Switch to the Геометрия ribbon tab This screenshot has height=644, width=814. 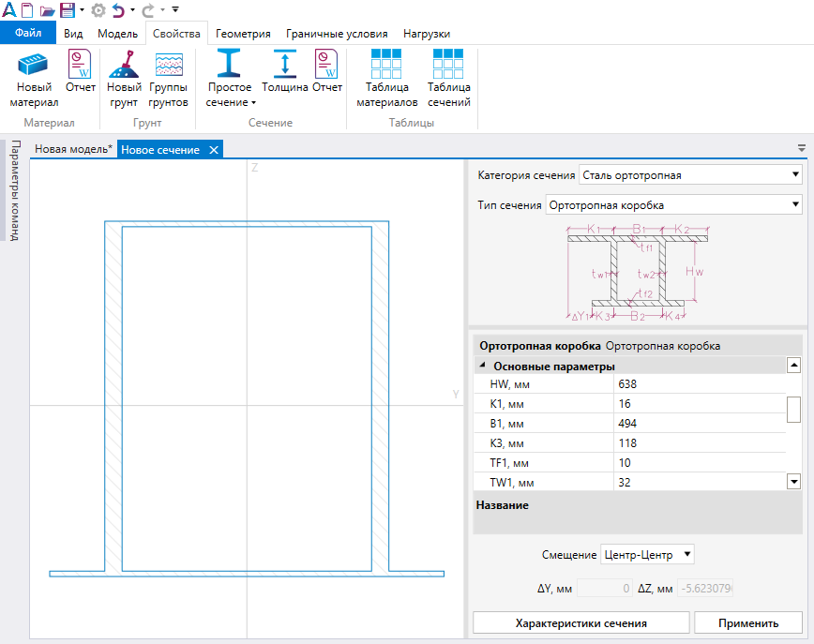[243, 34]
